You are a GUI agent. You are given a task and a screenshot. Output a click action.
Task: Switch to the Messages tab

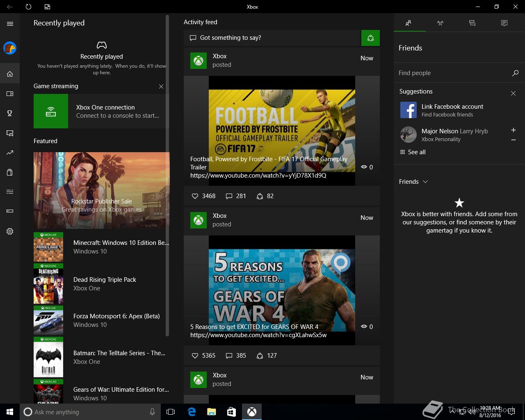point(472,23)
